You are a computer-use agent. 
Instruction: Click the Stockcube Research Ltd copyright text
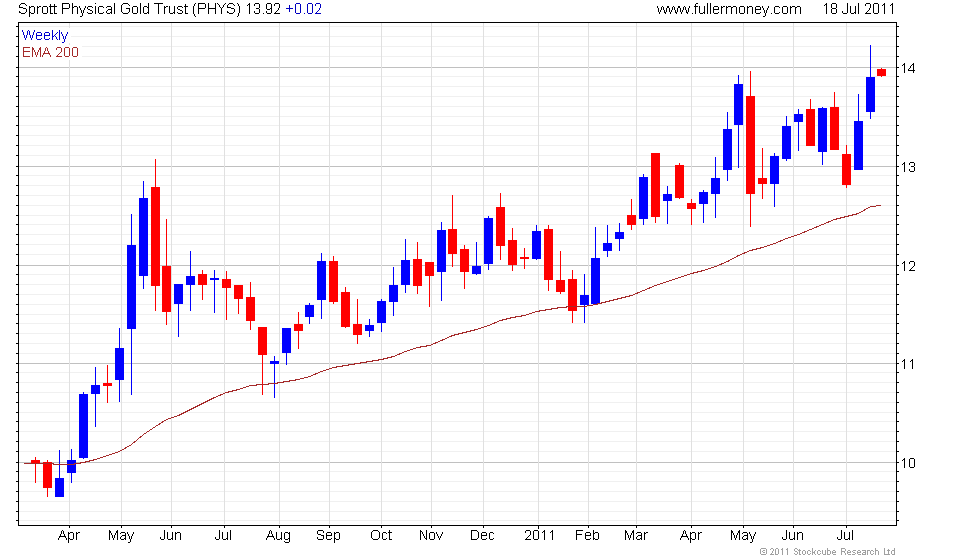point(828,552)
